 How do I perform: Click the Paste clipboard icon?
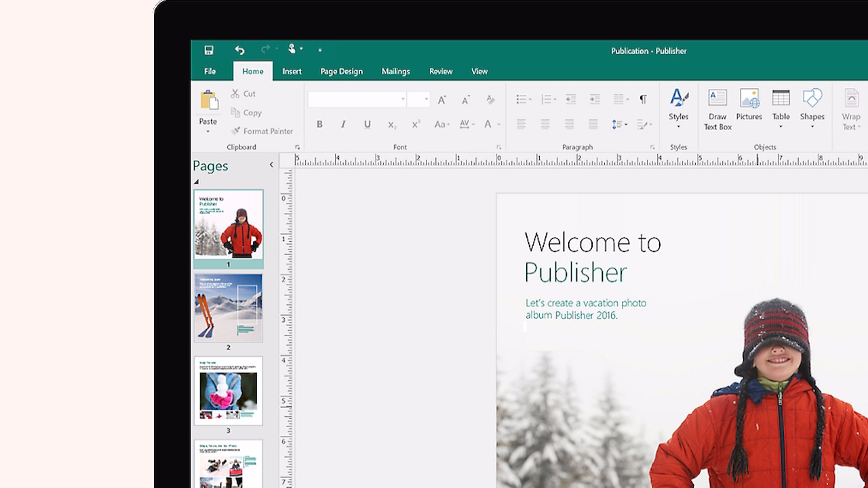tap(209, 100)
